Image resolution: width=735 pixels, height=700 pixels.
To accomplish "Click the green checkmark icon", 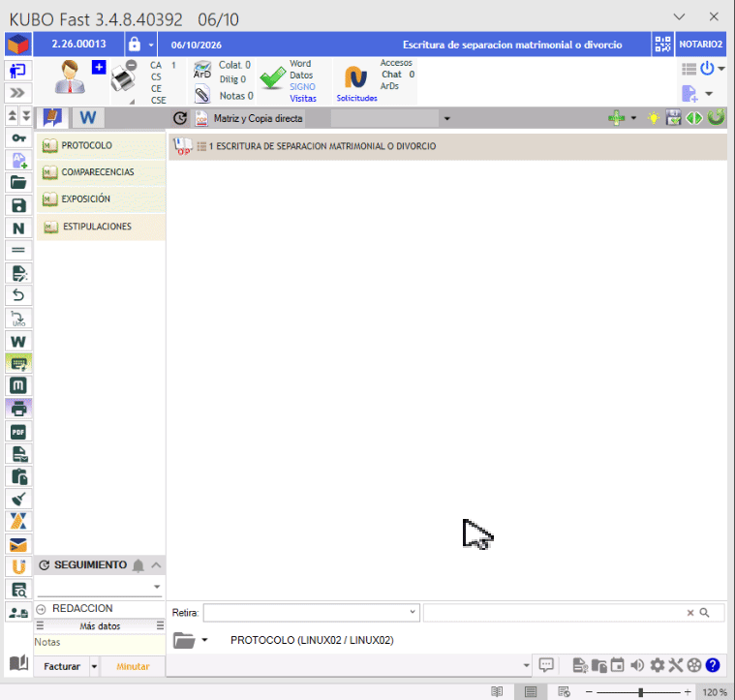I will click(272, 77).
